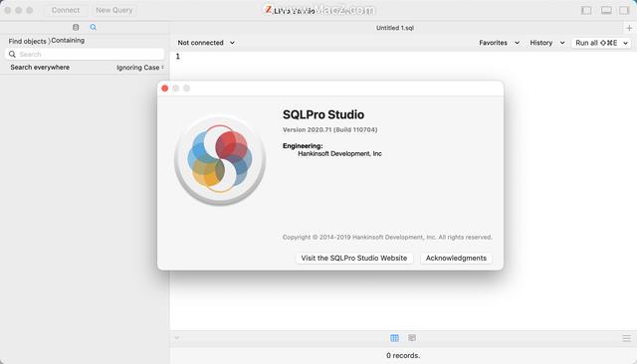Expand the Run all options arrow
This screenshot has height=364, width=637.
coord(626,43)
